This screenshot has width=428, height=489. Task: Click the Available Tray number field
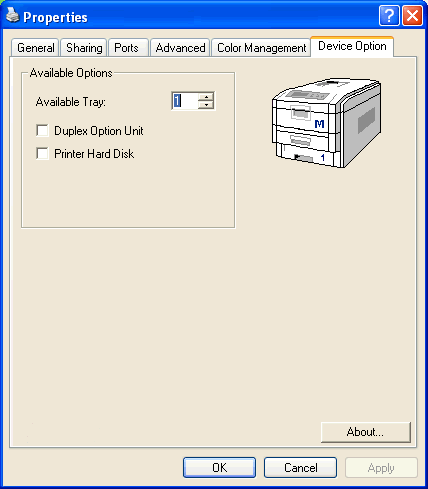185,101
